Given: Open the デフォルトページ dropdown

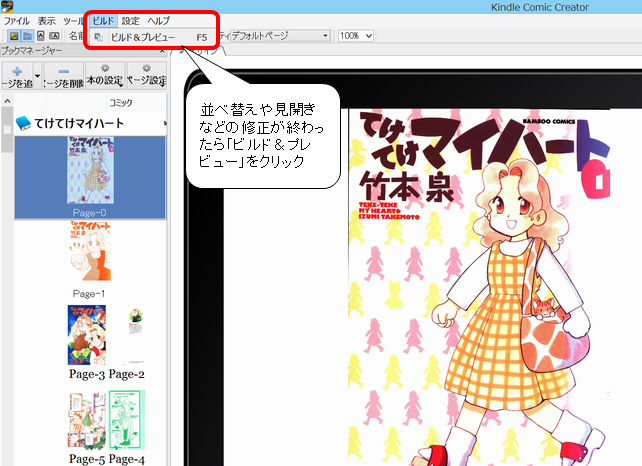Looking at the screenshot, I should point(280,36).
